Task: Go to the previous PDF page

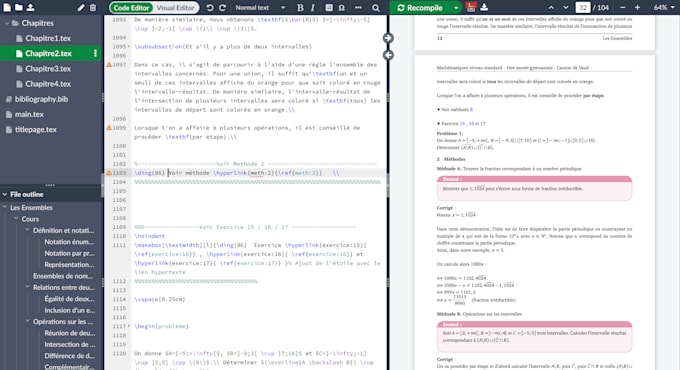Action: [x=551, y=8]
